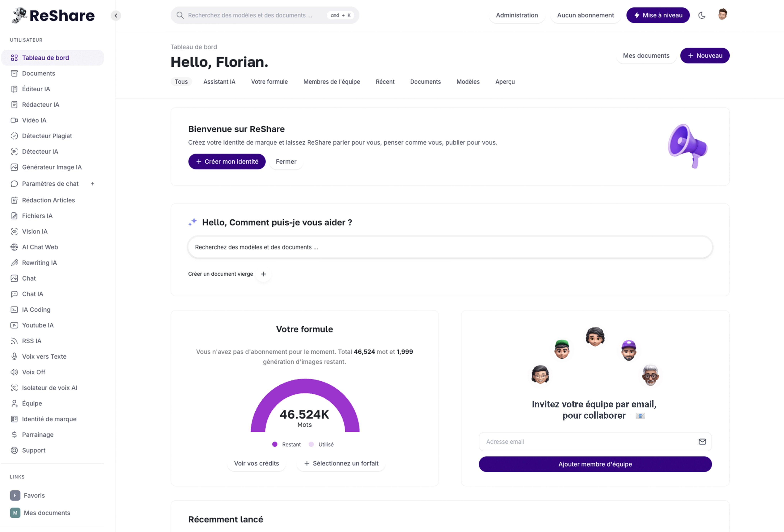
Task: Click the Restant legend swatch
Action: [275, 444]
